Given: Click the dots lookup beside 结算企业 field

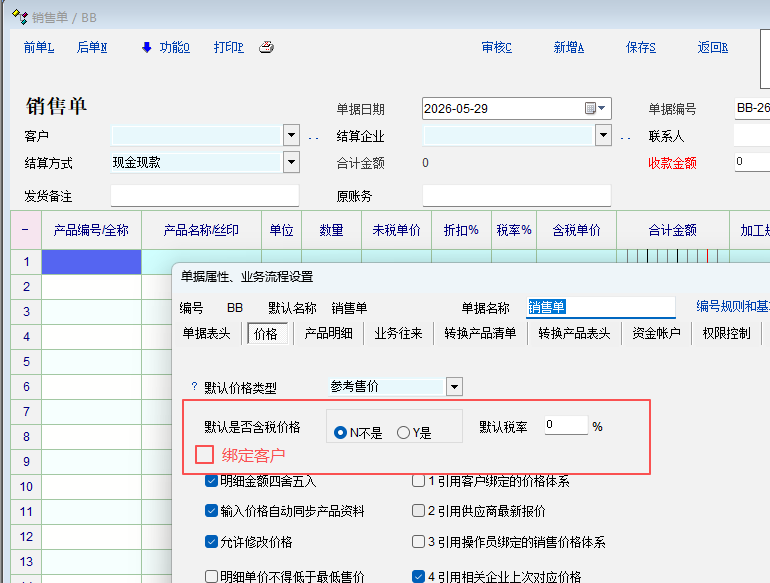Looking at the screenshot, I should point(625,139).
